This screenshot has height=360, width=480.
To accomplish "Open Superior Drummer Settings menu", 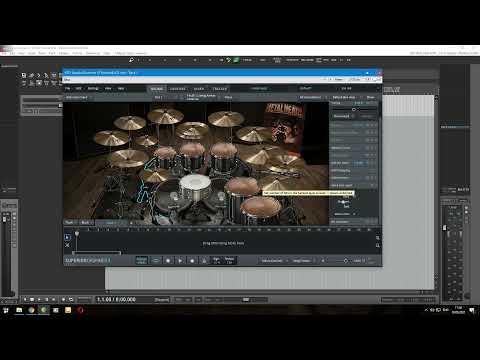I will [x=93, y=89].
